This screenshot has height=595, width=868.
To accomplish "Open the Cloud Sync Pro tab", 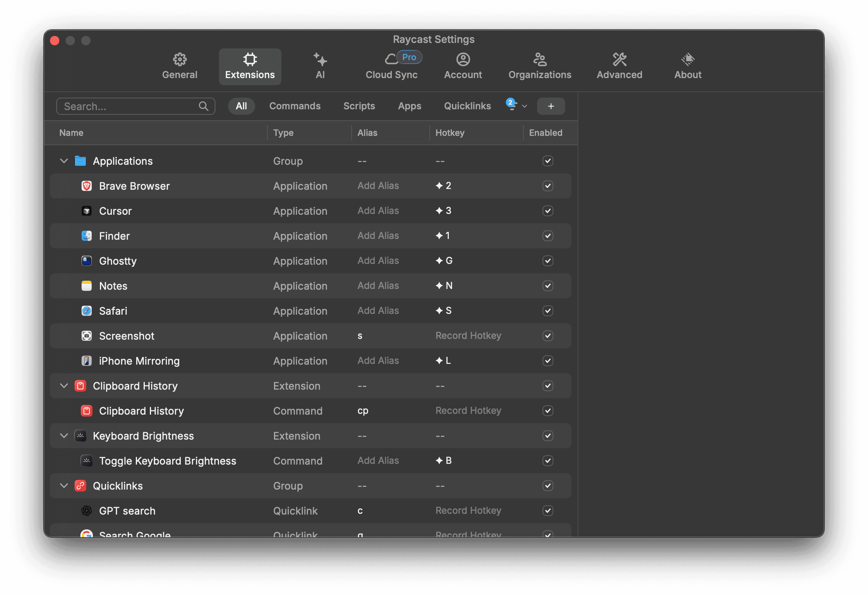I will tap(391, 66).
